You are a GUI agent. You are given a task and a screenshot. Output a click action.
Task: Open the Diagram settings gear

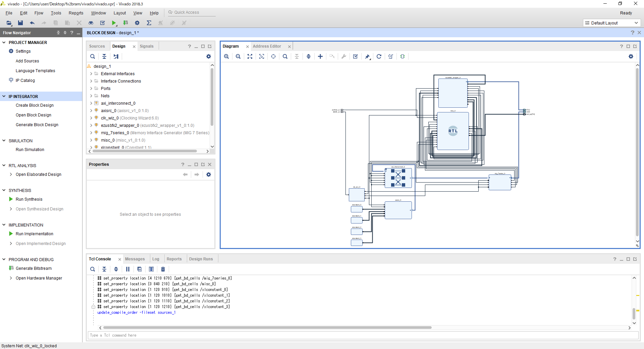[631, 56]
